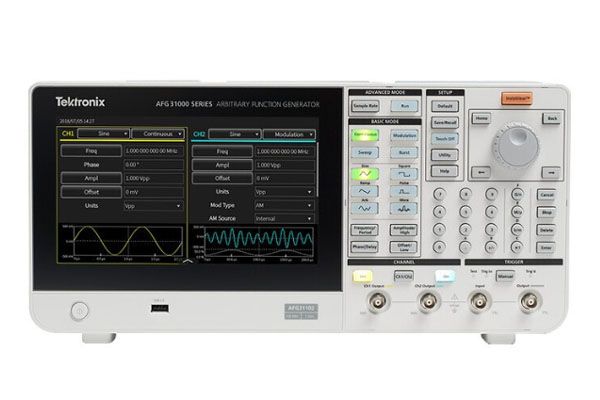Choose the Ramp waveform button
The height and width of the screenshot is (400, 600).
364,190
